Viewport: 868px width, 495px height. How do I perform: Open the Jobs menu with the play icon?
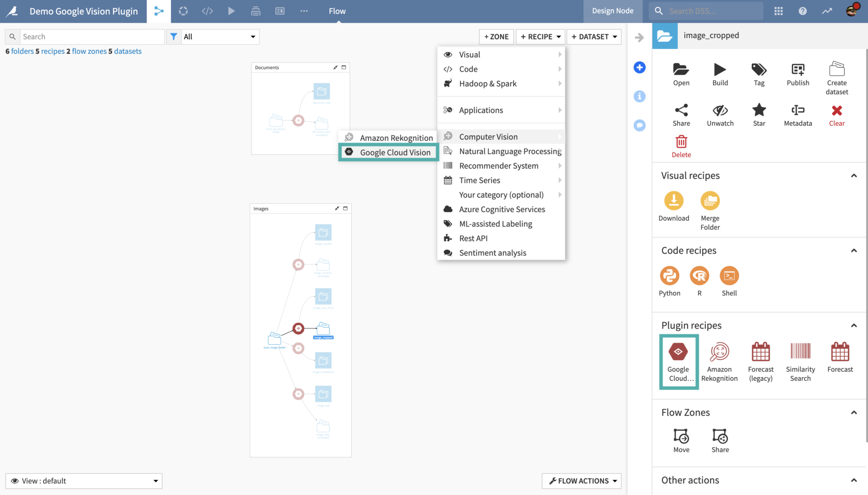pyautogui.click(x=231, y=11)
